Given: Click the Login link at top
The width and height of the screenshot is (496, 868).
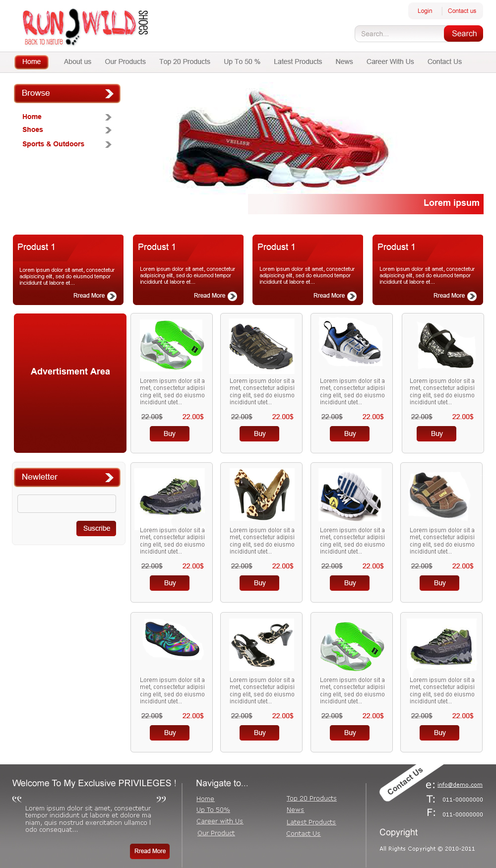Looking at the screenshot, I should point(425,11).
